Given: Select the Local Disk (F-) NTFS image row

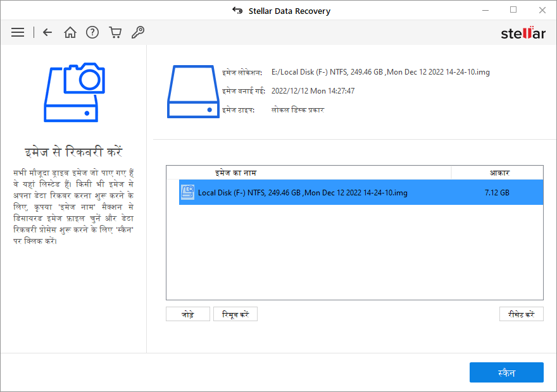Looking at the screenshot, I should (303, 193).
